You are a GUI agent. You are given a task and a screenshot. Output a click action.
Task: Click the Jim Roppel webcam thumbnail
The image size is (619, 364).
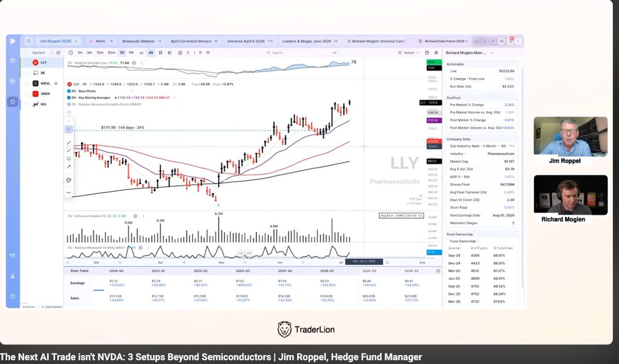pyautogui.click(x=570, y=137)
